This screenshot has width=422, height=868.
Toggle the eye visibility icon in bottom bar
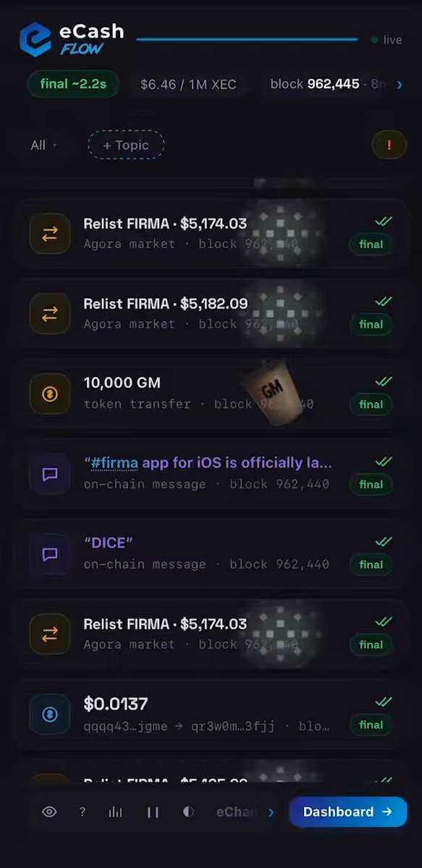tap(49, 812)
